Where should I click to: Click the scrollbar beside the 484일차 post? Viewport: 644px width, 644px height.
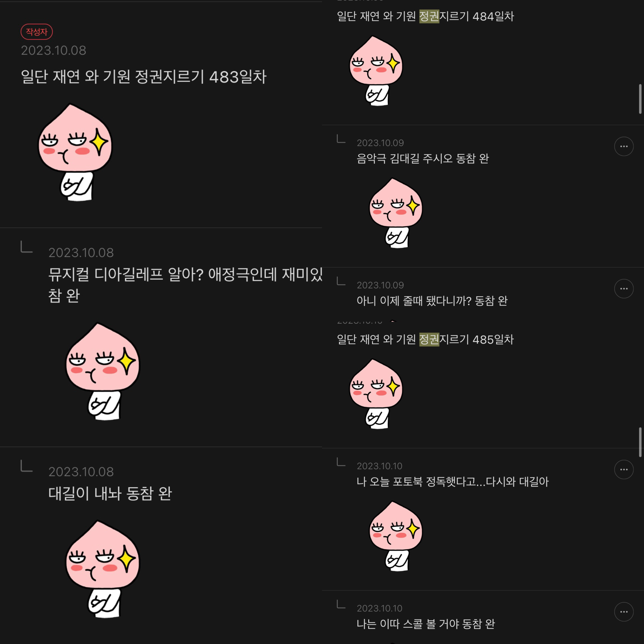point(640,99)
